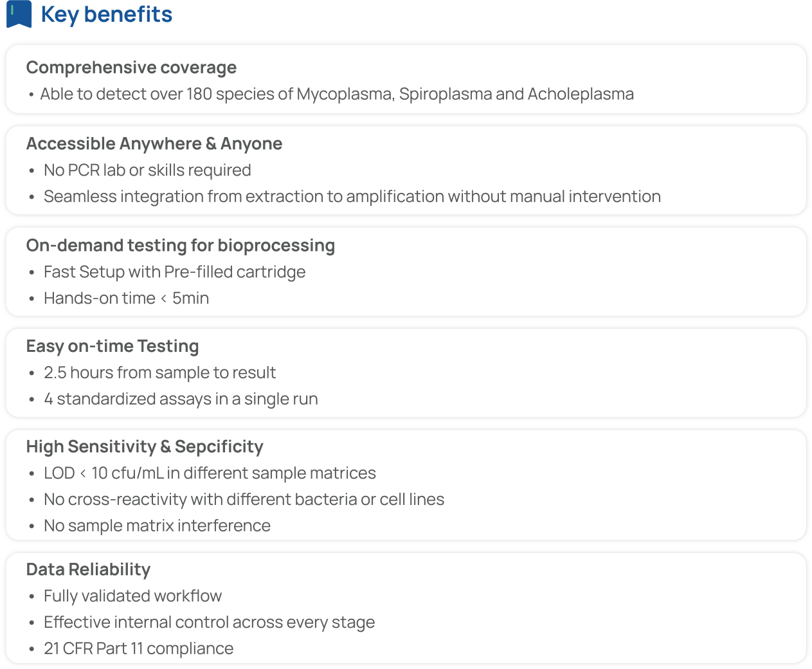Click the blue bookmark icon beside Key benefits
Image resolution: width=812 pixels, height=669 pixels.
coord(19,14)
